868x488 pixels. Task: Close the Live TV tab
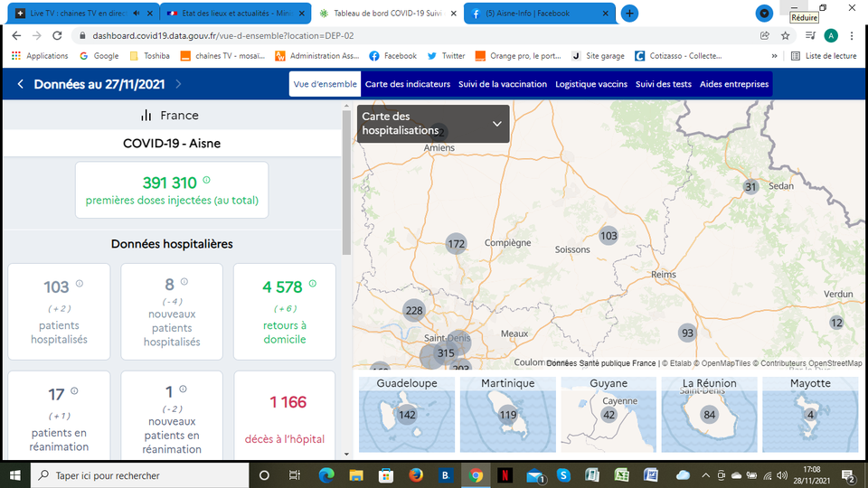(x=150, y=14)
